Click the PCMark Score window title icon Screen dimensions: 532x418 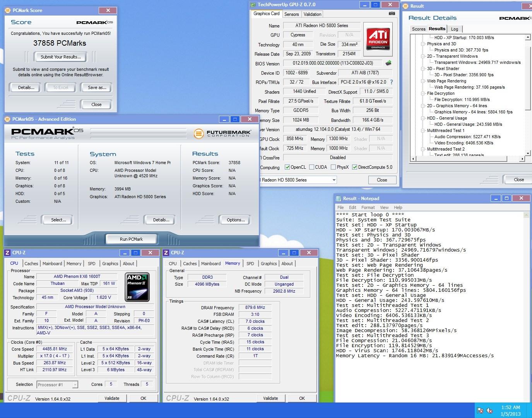[x=8, y=10]
